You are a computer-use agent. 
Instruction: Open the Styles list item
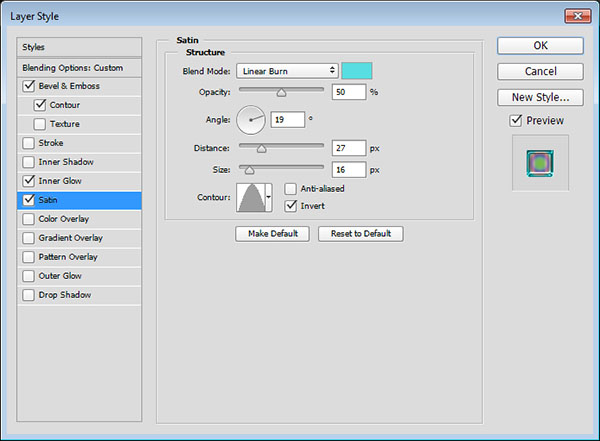(35, 47)
